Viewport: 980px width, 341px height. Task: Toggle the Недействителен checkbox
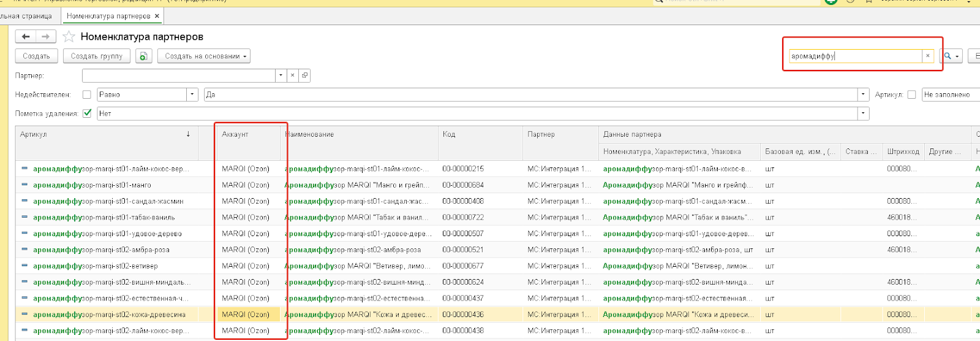click(x=87, y=94)
